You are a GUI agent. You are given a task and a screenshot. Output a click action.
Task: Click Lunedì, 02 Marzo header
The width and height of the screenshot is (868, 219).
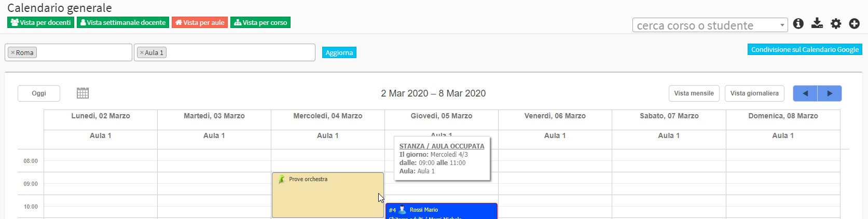tap(101, 116)
